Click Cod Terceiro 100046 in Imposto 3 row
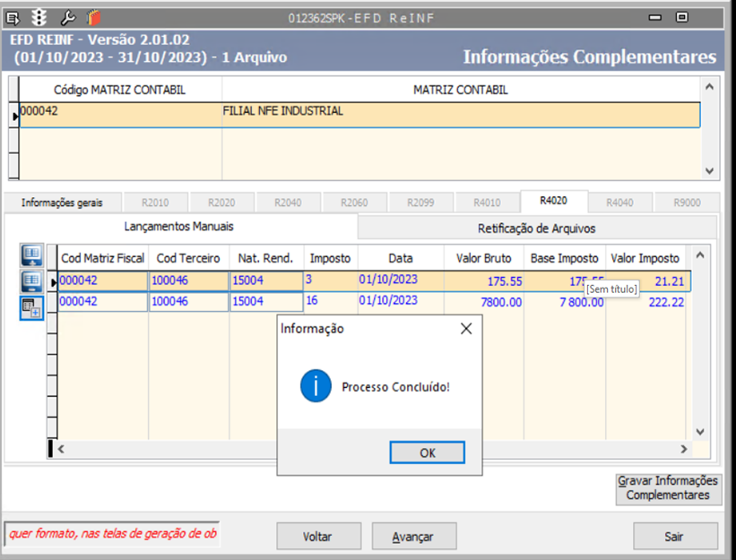Viewport: 736px width, 560px height. point(188,280)
